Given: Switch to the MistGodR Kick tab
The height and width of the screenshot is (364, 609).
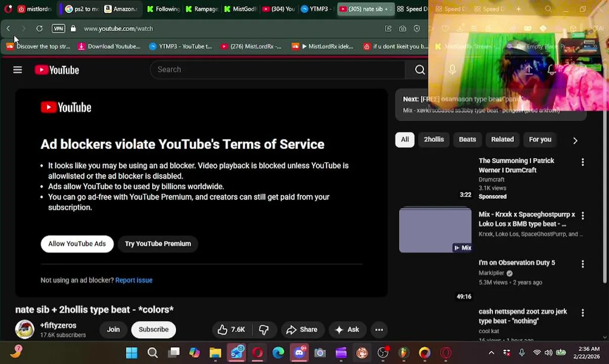Looking at the screenshot, I should tap(240, 9).
